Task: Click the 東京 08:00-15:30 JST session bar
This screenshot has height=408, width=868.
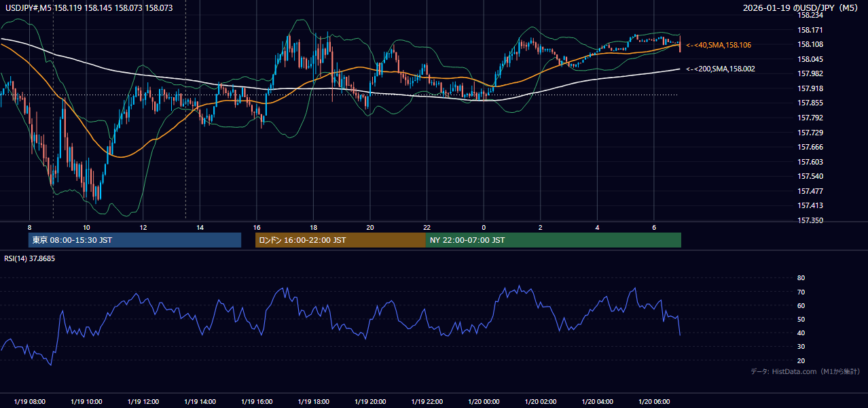Action: pos(134,240)
